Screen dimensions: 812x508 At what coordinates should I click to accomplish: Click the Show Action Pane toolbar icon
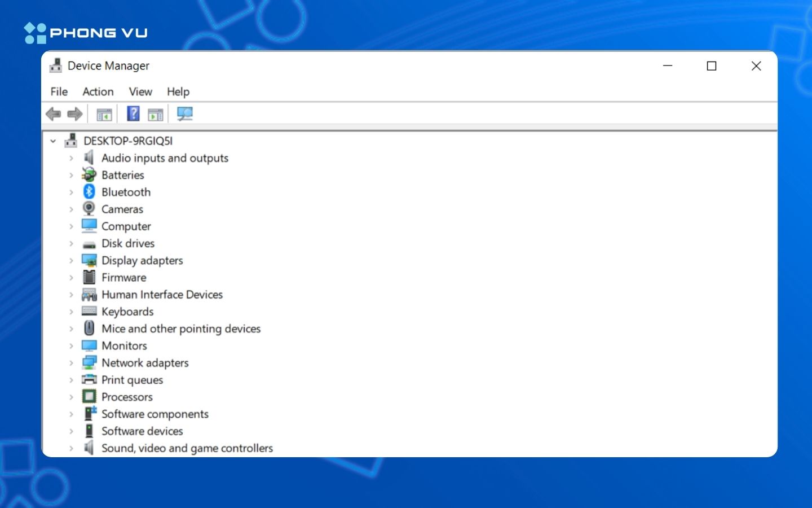[155, 113]
